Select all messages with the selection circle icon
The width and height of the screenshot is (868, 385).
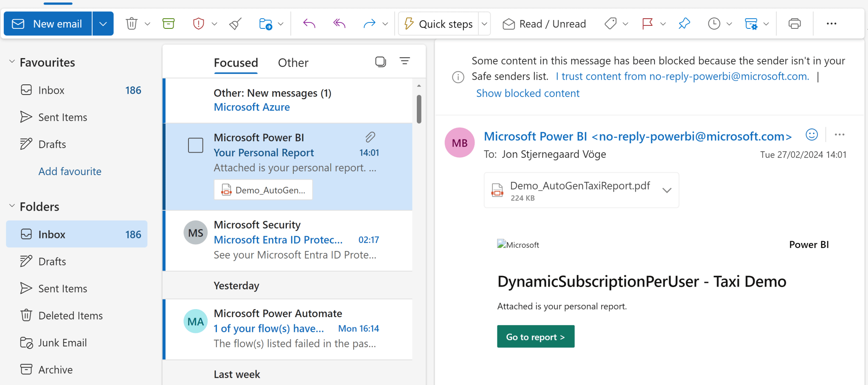point(380,61)
